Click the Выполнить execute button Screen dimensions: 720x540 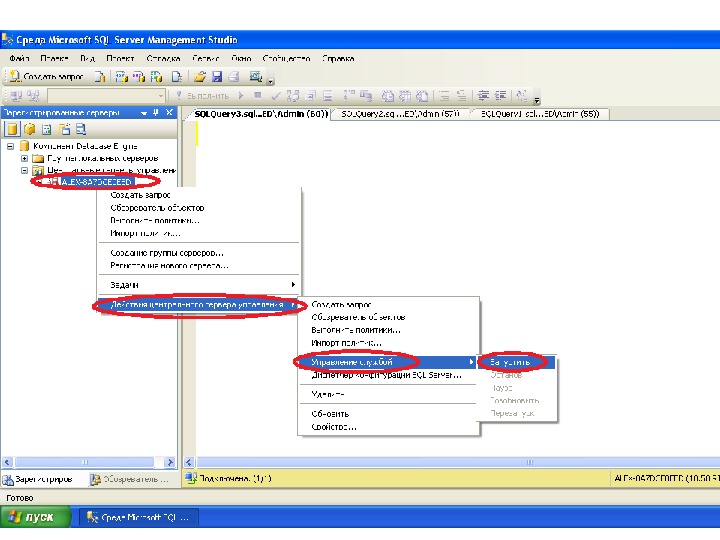pos(203,96)
